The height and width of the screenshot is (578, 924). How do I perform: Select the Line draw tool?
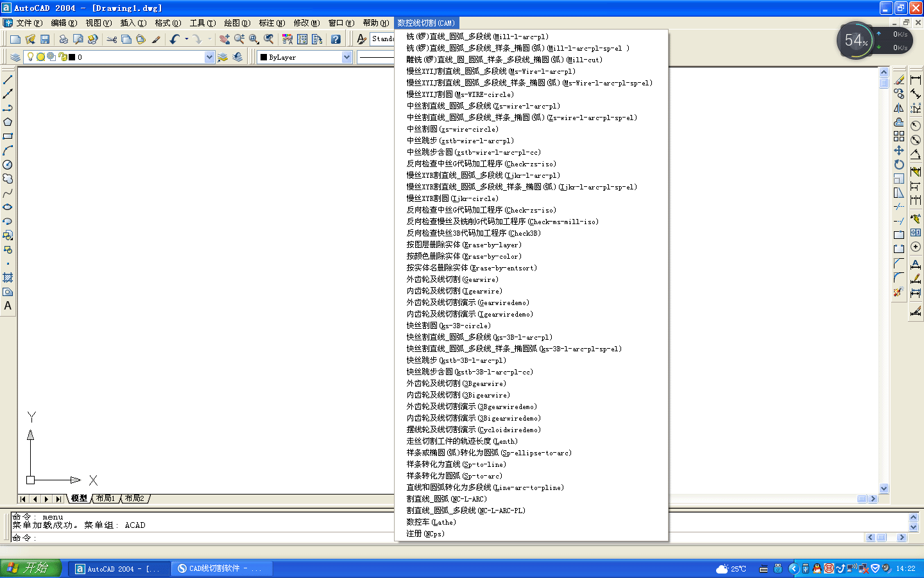coord(8,80)
